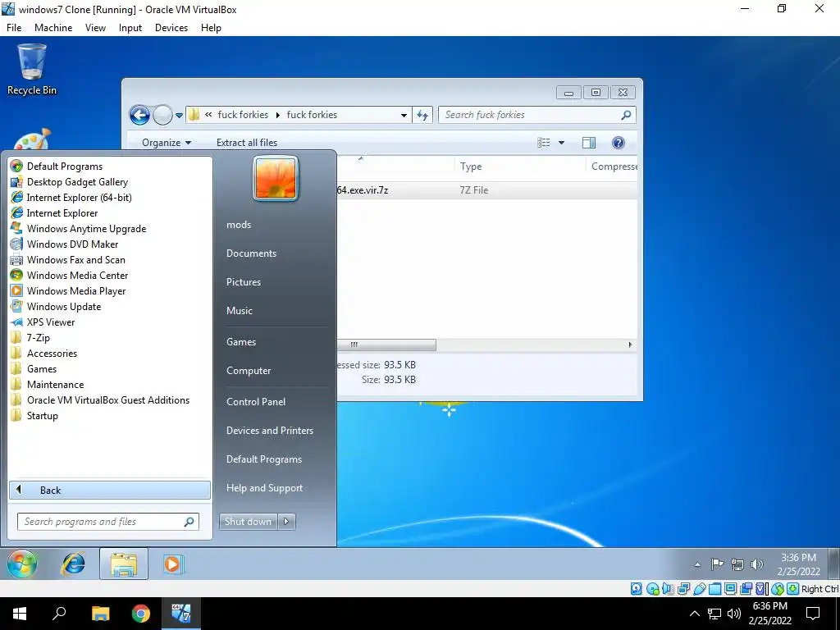Open the VirtualBox File menu
The width and height of the screenshot is (840, 630).
pyautogui.click(x=14, y=28)
